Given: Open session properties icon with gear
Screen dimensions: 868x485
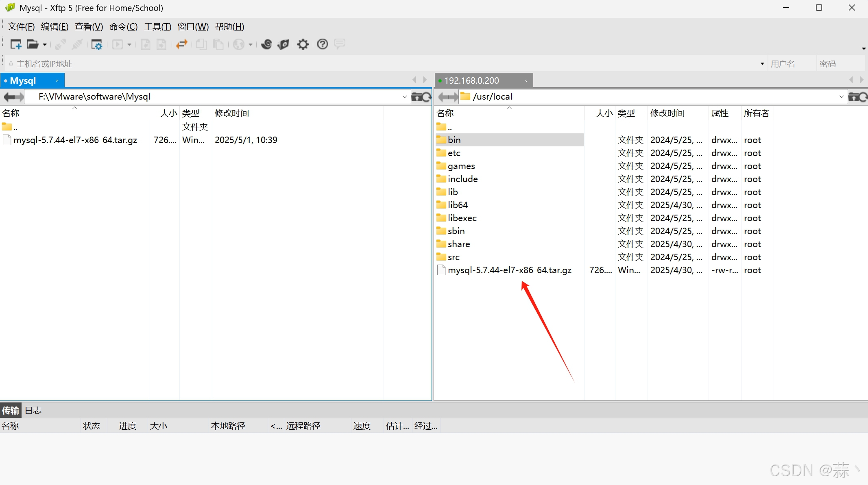Looking at the screenshot, I should point(96,44).
